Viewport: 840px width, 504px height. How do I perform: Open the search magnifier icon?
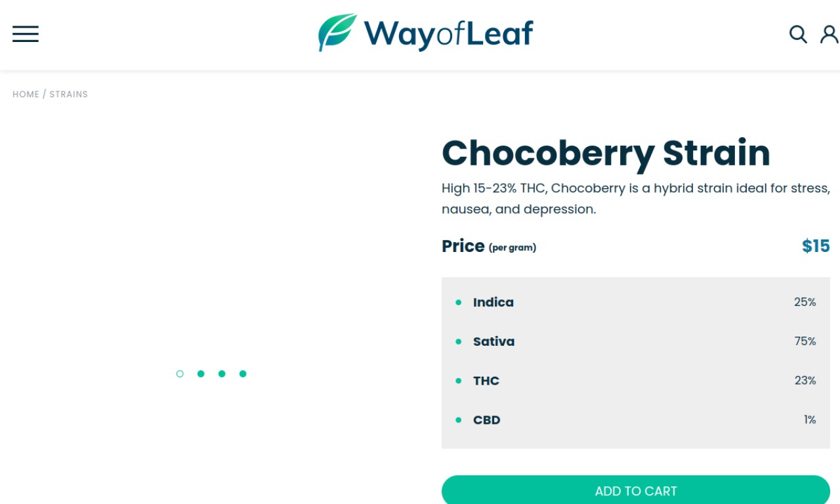[x=798, y=34]
